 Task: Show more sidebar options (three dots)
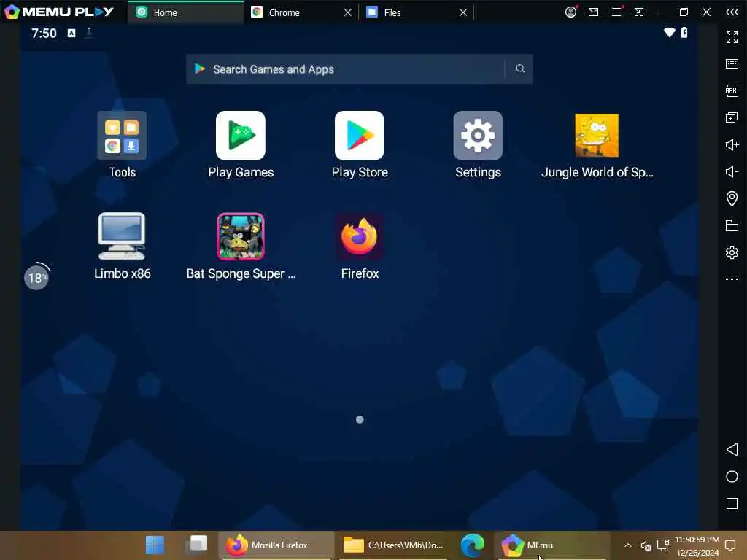(732, 279)
